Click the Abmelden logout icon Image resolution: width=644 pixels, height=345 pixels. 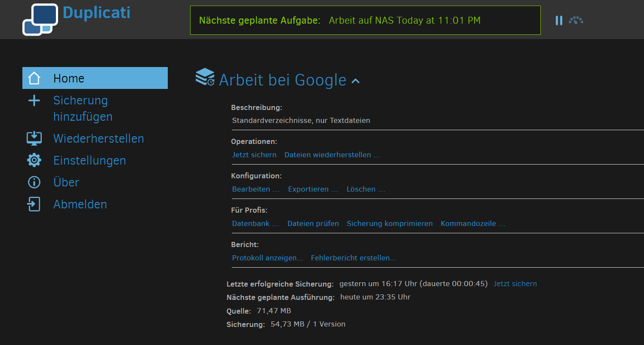pyautogui.click(x=34, y=204)
